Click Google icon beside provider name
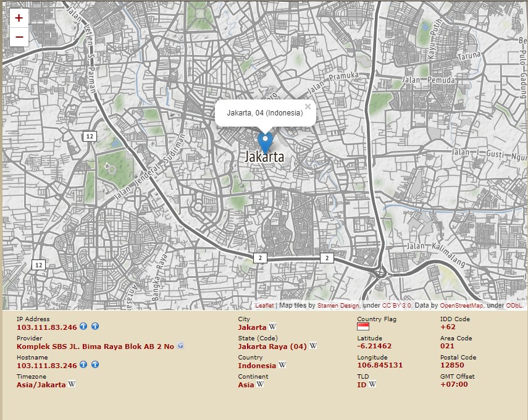Image resolution: width=528 pixels, height=420 pixels. (180, 346)
